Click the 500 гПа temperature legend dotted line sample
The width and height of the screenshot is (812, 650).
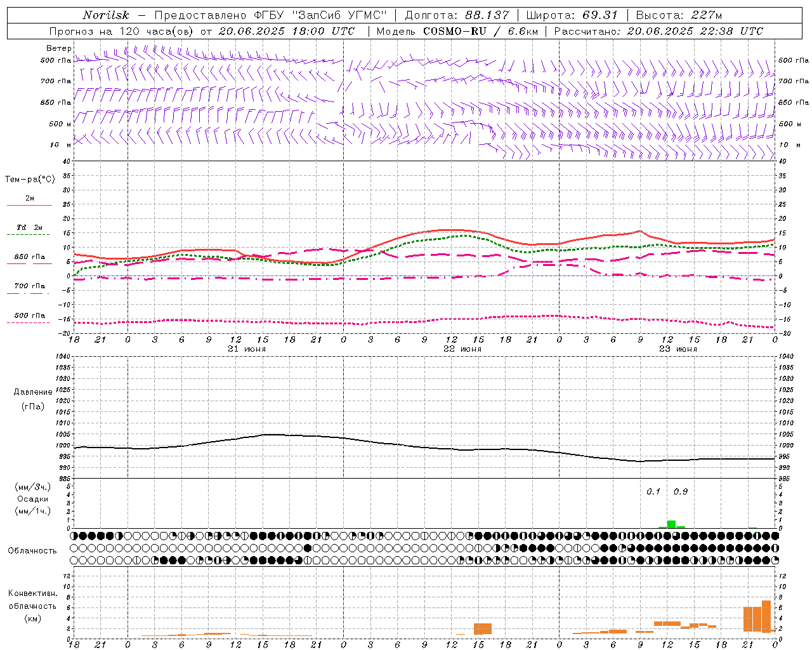coord(29,323)
